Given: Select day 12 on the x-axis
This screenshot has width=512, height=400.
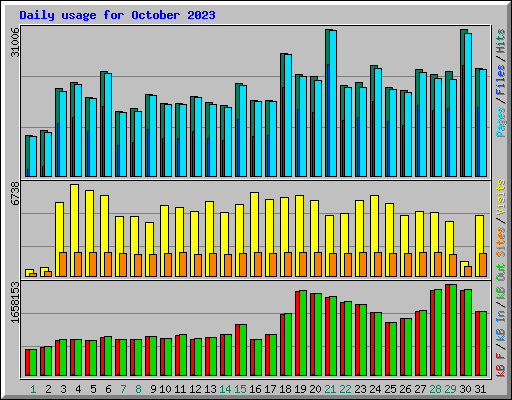Looking at the screenshot, I should point(195,389).
